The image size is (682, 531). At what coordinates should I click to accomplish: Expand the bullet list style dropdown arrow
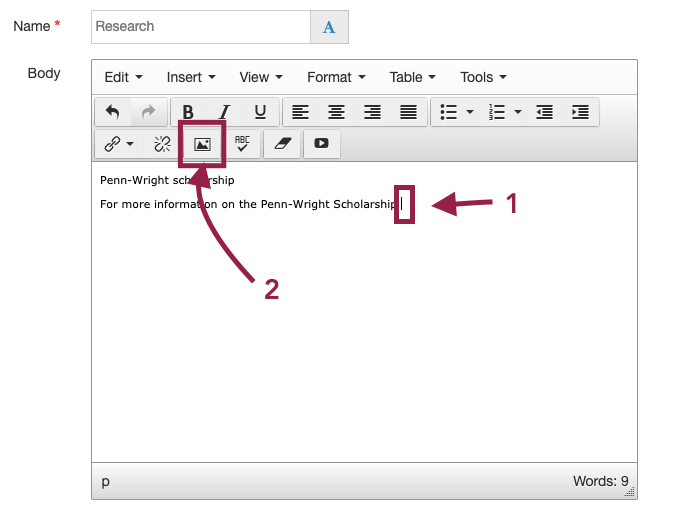tap(470, 112)
